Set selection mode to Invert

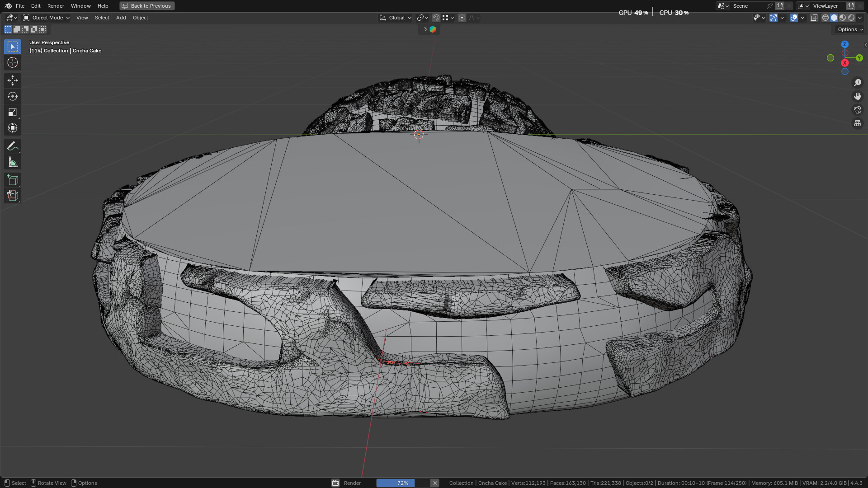[x=34, y=29]
